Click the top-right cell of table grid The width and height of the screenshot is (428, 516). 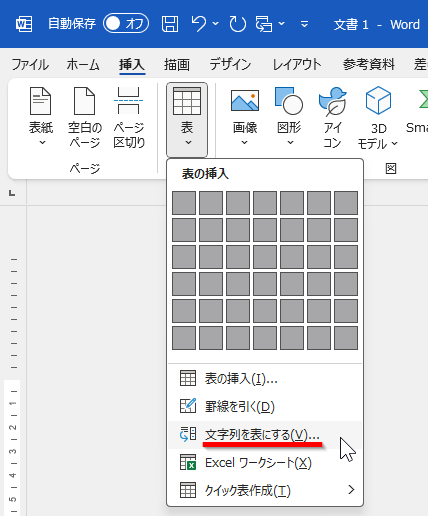[346, 203]
